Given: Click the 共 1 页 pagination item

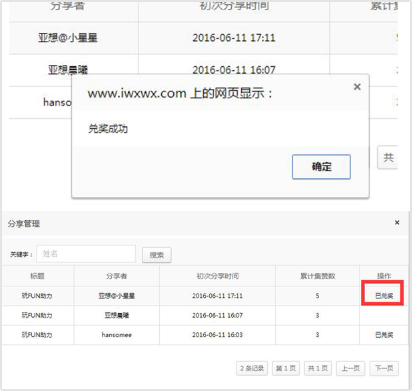Looking at the screenshot, I should pos(318,368).
